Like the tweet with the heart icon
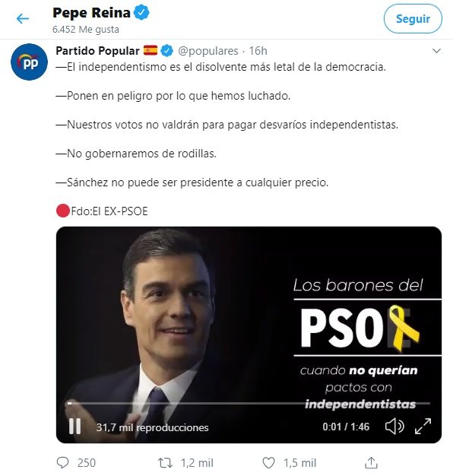The width and height of the screenshot is (453, 476). (268, 463)
